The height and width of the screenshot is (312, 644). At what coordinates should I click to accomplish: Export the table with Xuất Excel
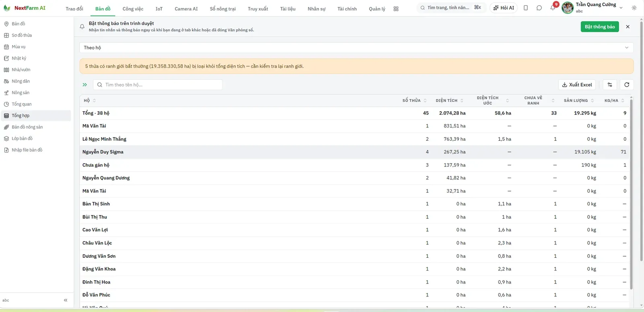[577, 85]
